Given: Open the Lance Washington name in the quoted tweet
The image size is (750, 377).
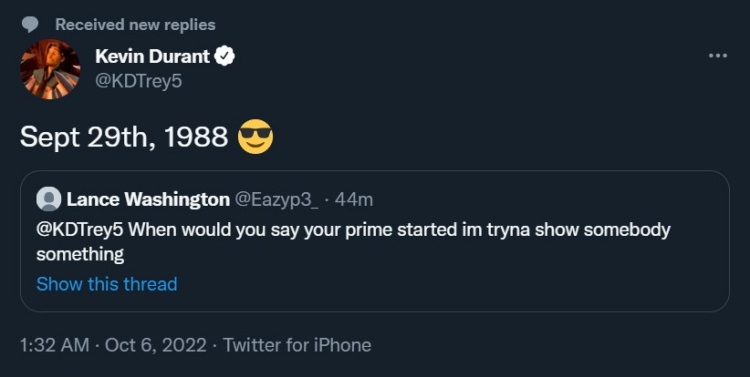Looking at the screenshot, I should (x=148, y=199).
